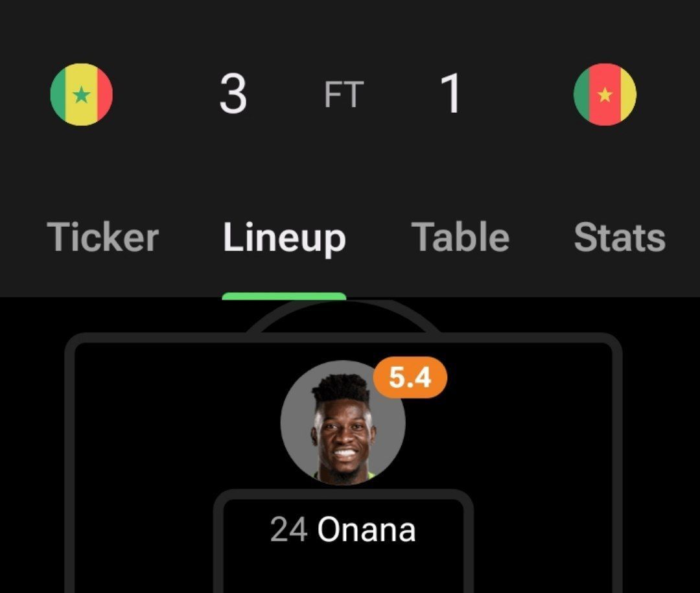Tap the green star on Senegal's flag
The width and height of the screenshot is (700, 593).
click(x=81, y=95)
